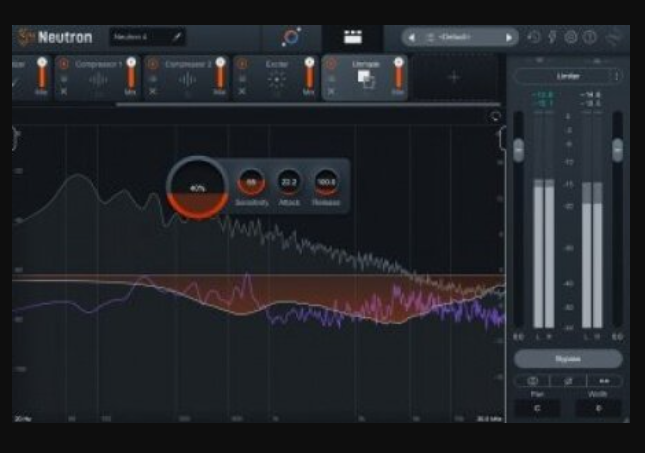Screen dimensions: 645x453
Task: Open the help question icon
Action: 590,37
